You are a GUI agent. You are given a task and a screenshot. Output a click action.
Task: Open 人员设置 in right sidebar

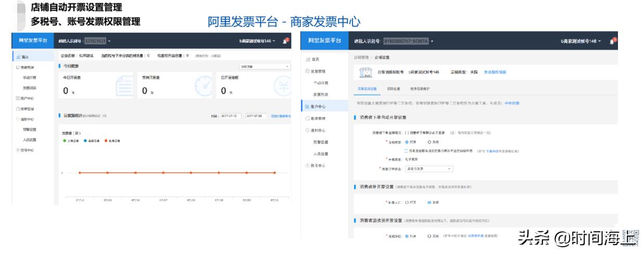click(x=320, y=154)
